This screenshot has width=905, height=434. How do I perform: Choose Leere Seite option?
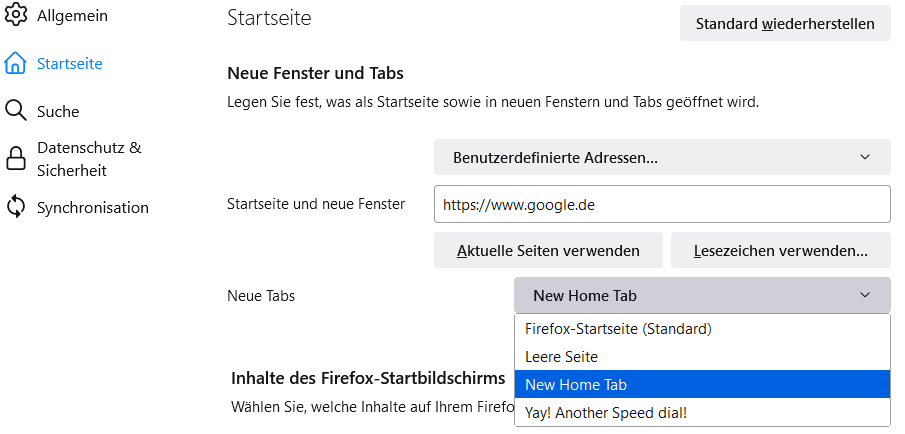pyautogui.click(x=561, y=356)
